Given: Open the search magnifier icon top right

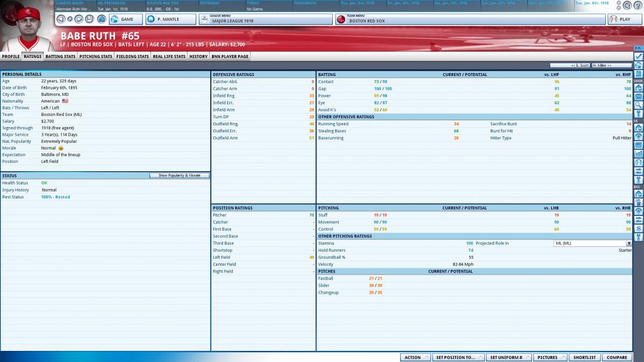Looking at the screenshot, I should 628,5.
